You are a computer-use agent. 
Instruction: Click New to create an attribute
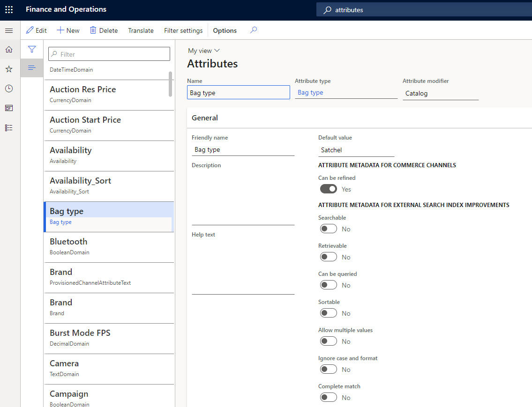(67, 30)
